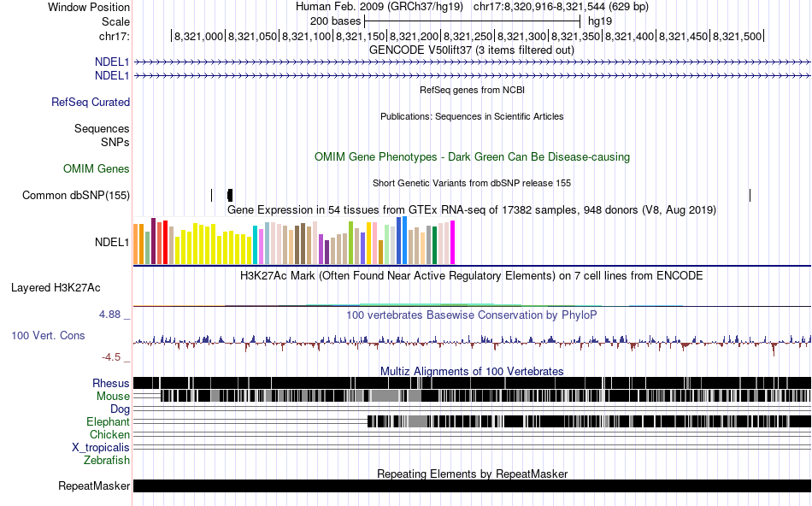Screen dimensions: 812x506
Task: Click the H3K27Ac Mark track title
Action: pyautogui.click(x=472, y=275)
